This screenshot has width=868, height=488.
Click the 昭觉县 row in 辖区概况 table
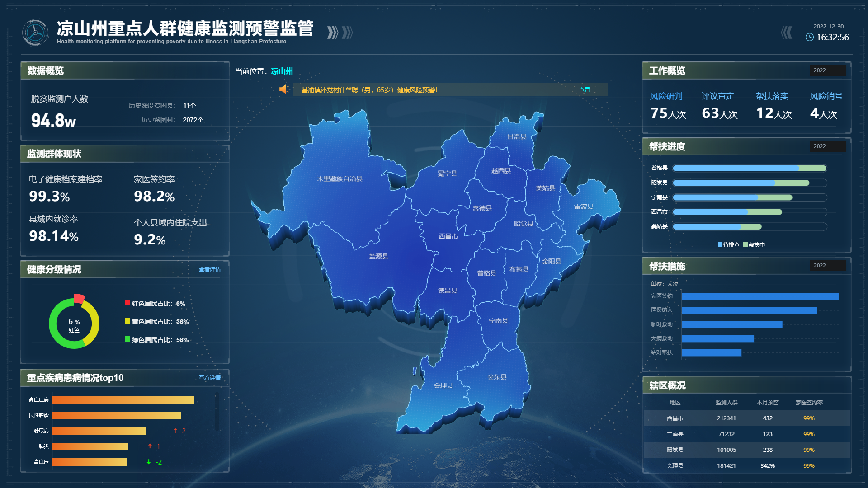[x=747, y=450]
